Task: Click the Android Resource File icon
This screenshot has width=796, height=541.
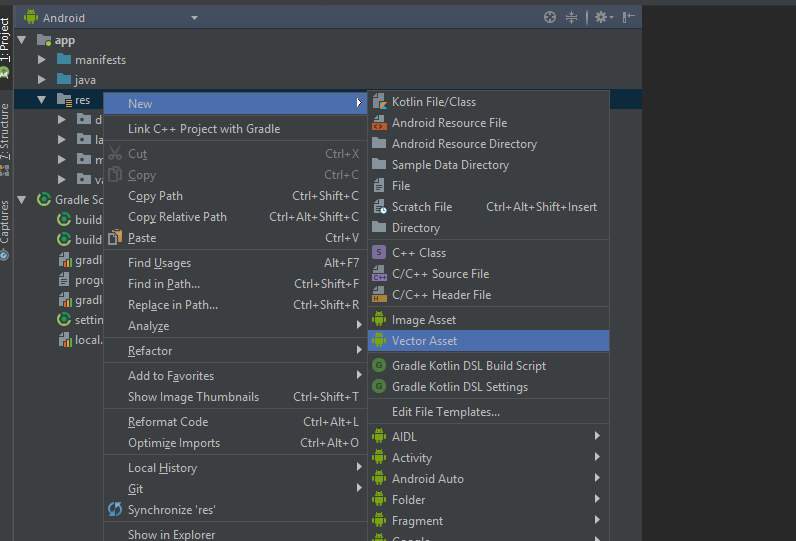Action: pyautogui.click(x=379, y=123)
